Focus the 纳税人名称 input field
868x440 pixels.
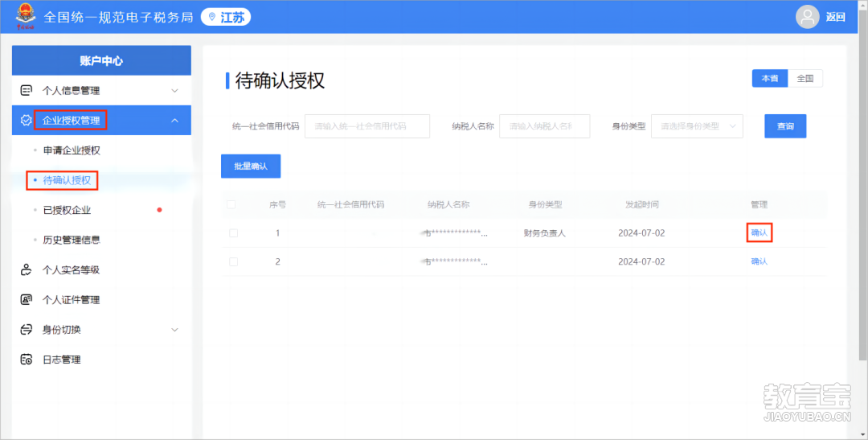[545, 126]
